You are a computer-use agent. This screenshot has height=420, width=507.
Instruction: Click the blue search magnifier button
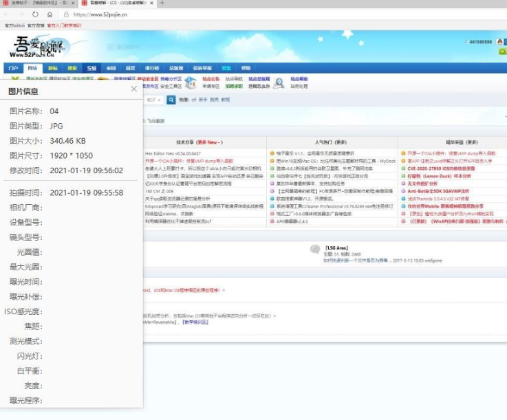click(171, 100)
